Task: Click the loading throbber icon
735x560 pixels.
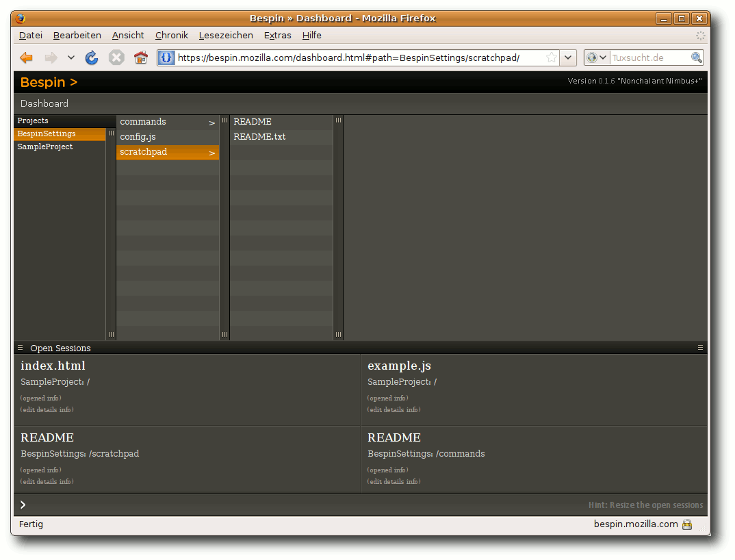Action: [x=700, y=36]
